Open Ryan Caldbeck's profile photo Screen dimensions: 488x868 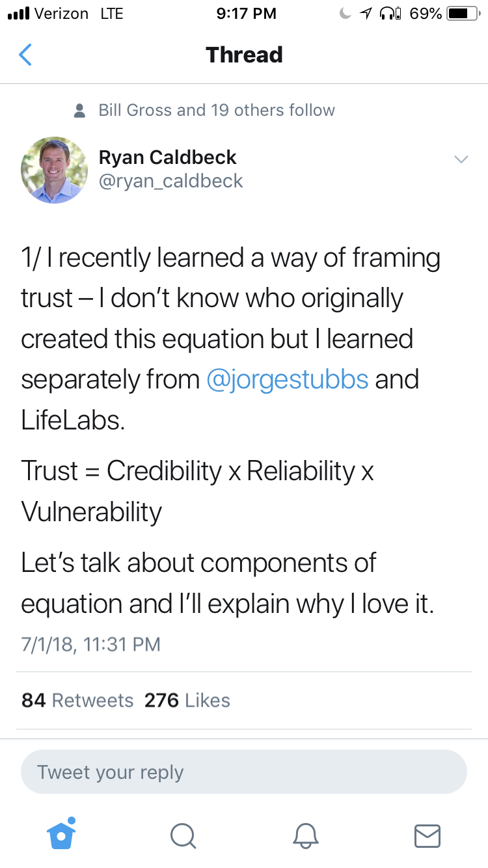point(55,170)
